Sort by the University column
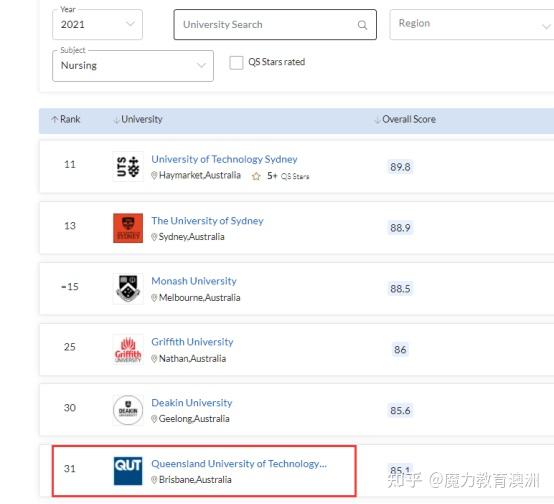554x504 pixels. point(138,119)
